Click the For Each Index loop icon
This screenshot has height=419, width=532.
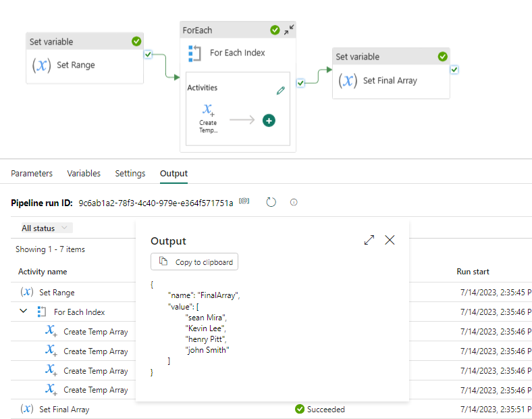pyautogui.click(x=194, y=53)
